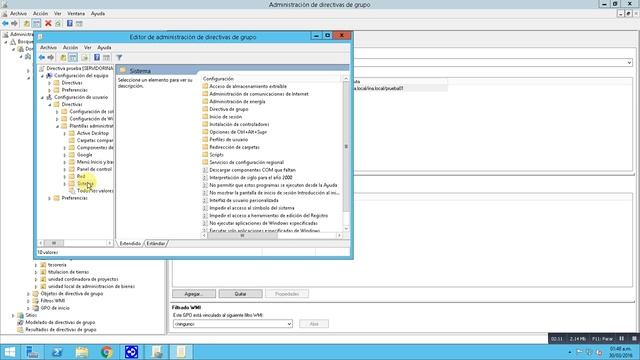Expand the bottom Preferencias node under user configuration
Image resolution: width=640 pixels, height=360 pixels.
coord(49,198)
